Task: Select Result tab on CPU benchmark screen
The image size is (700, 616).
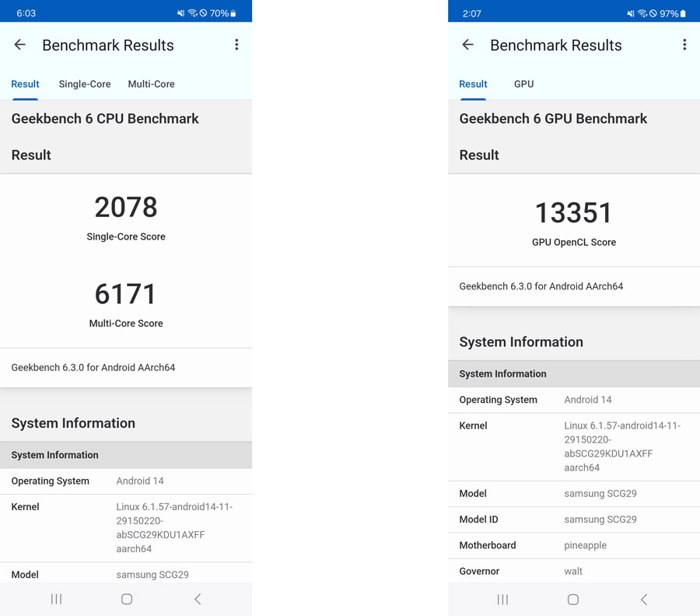Action: 25,84
